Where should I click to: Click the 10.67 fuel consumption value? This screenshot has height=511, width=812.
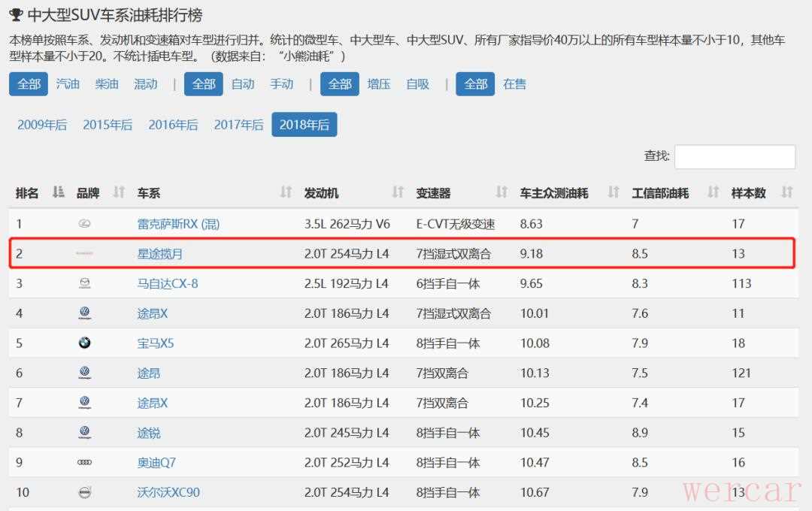[x=535, y=492]
